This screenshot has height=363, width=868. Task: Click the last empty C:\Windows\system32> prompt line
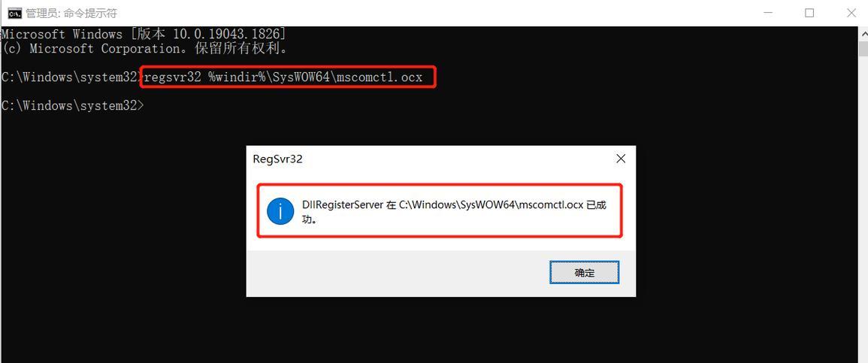pos(72,106)
